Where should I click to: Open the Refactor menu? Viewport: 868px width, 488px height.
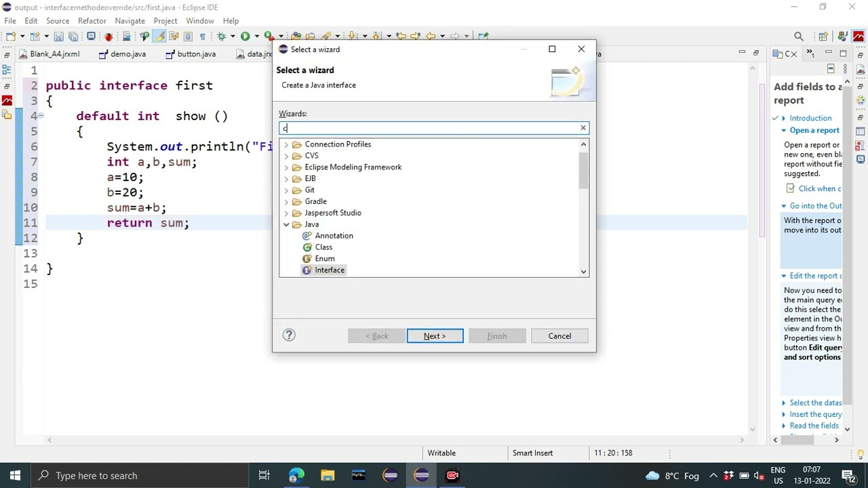[92, 21]
